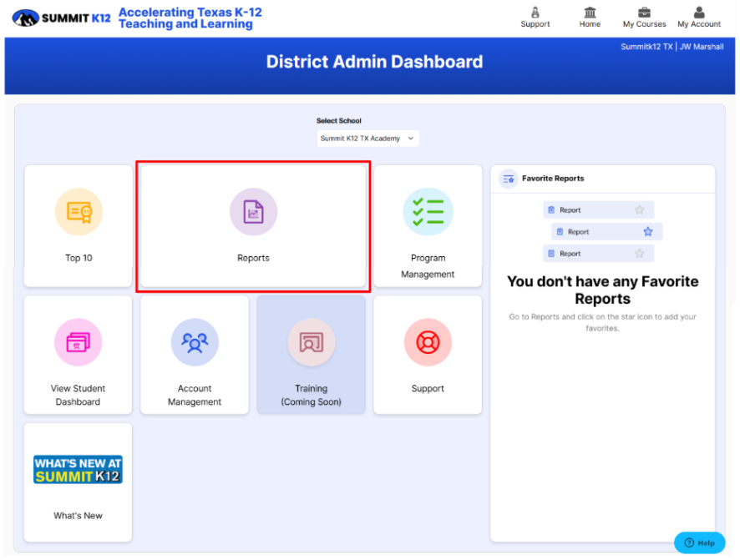This screenshot has width=740, height=560.
Task: Click the Account Management label
Action: point(195,395)
